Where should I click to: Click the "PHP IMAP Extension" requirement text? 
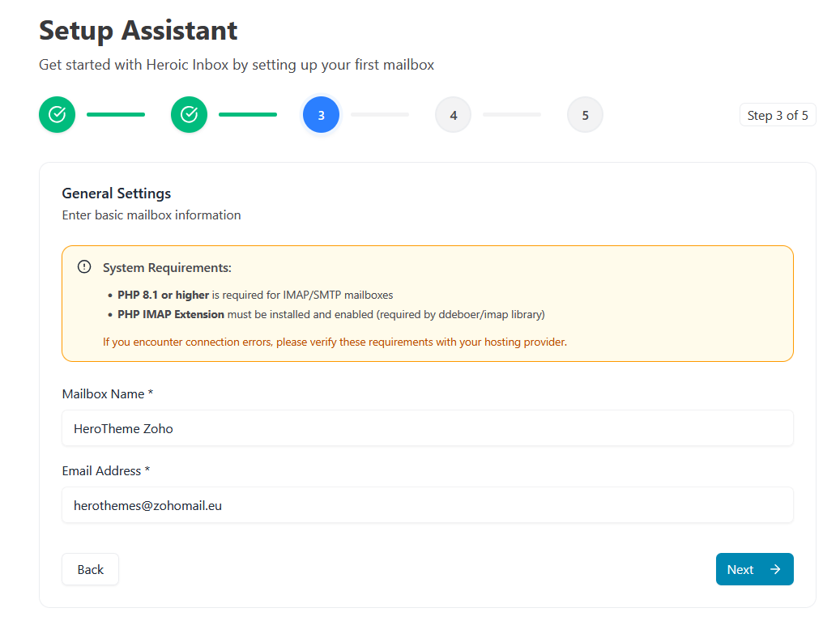pos(171,314)
